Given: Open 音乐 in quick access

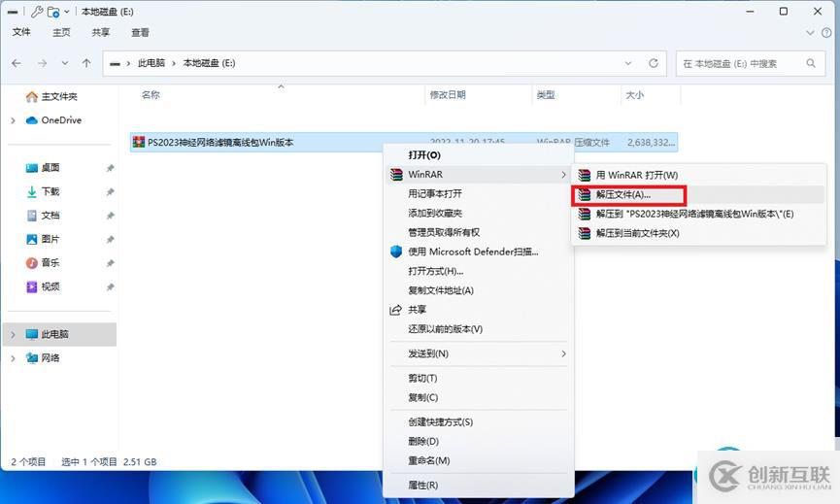Looking at the screenshot, I should tap(43, 262).
